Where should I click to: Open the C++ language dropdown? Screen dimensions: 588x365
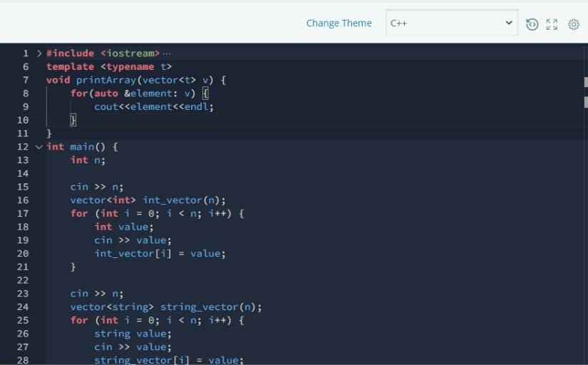[x=451, y=23]
